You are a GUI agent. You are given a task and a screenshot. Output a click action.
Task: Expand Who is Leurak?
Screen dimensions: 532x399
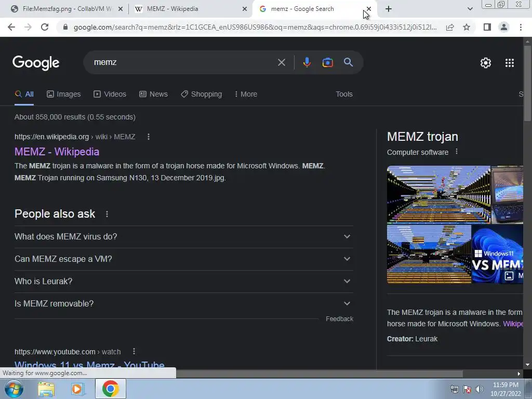pos(184,281)
